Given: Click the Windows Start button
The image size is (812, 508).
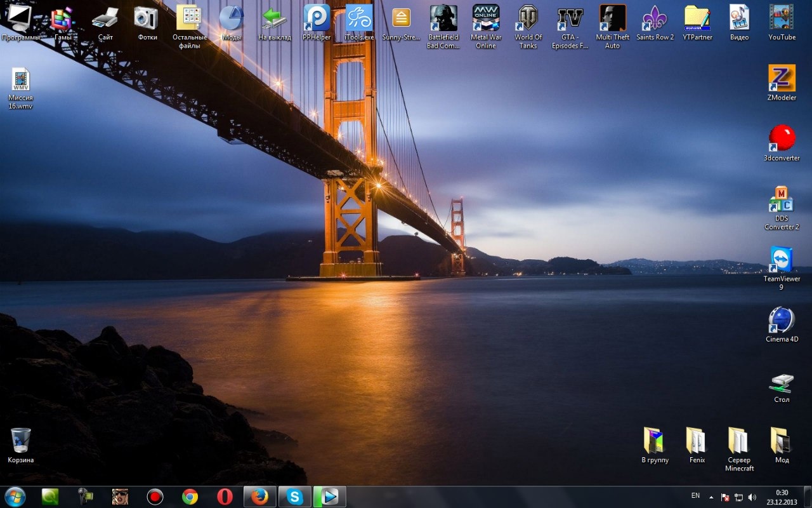Looking at the screenshot, I should (15, 497).
